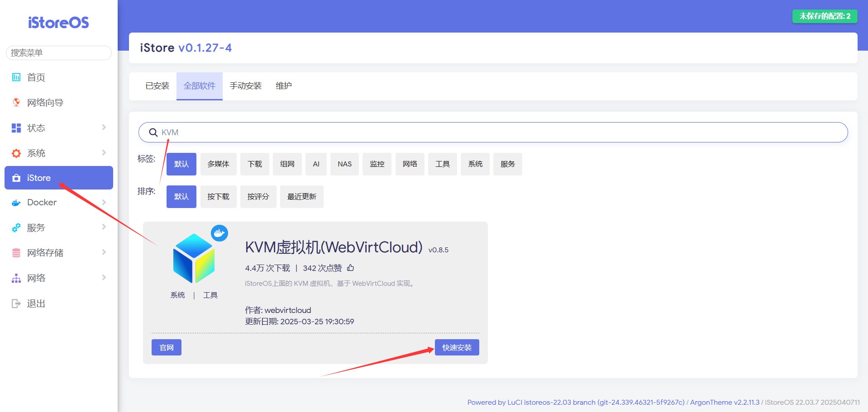Image resolution: width=868 pixels, height=412 pixels.
Task: Click the 首页 home icon in sidebar
Action: pos(16,77)
